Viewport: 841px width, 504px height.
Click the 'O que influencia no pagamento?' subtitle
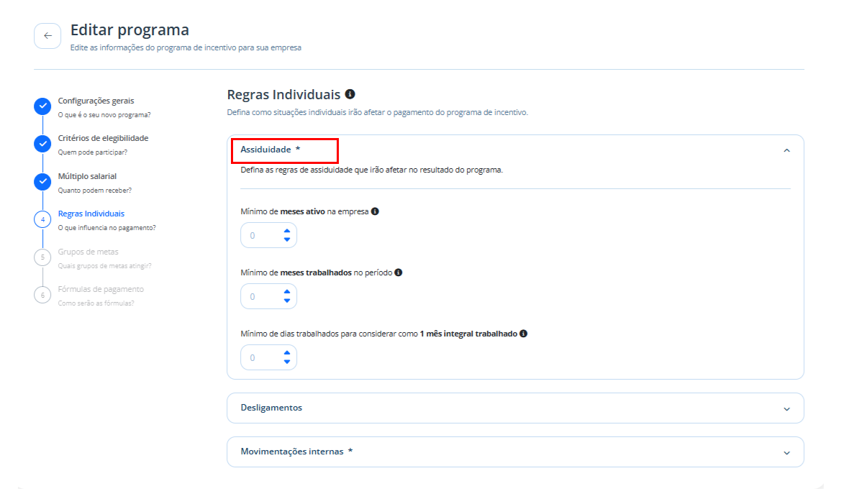pyautogui.click(x=106, y=228)
